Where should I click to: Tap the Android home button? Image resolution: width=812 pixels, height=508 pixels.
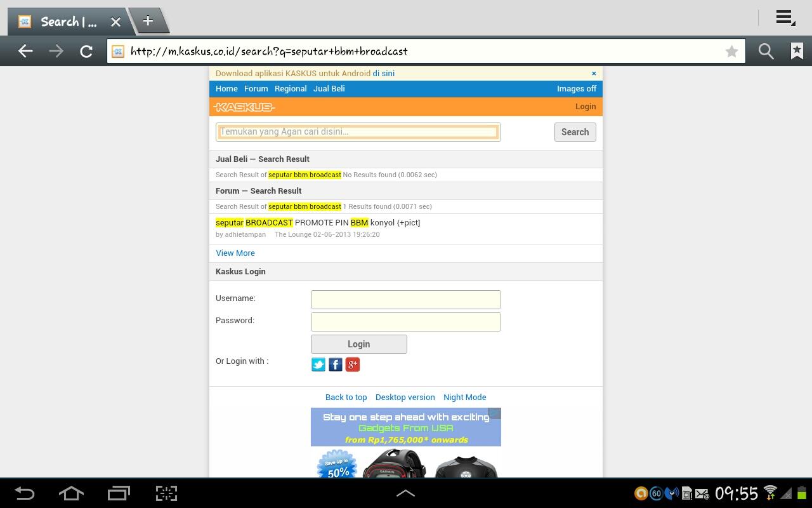71,493
